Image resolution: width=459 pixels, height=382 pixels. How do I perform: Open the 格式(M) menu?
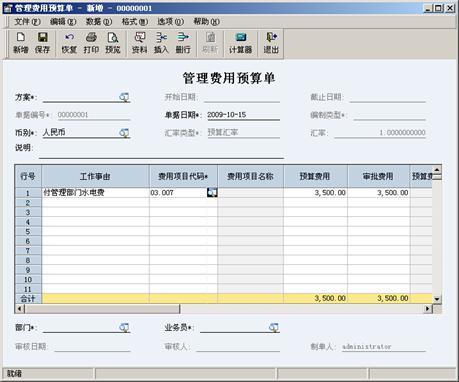coord(135,22)
